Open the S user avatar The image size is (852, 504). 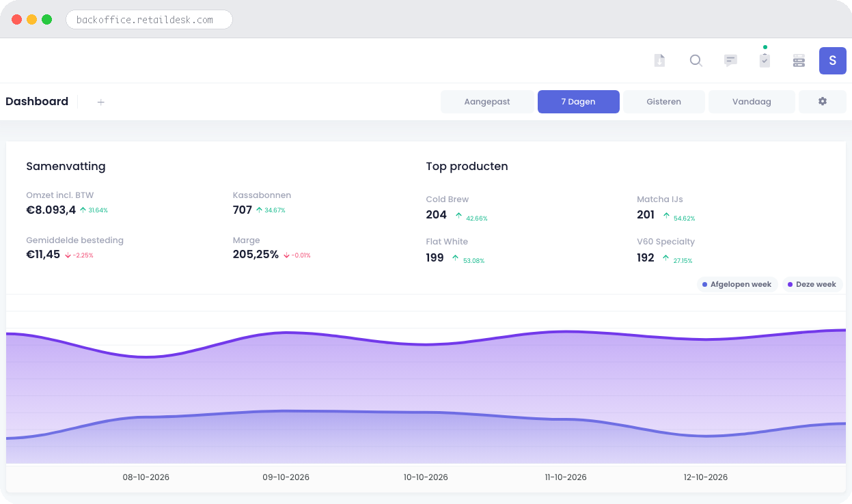pyautogui.click(x=833, y=61)
